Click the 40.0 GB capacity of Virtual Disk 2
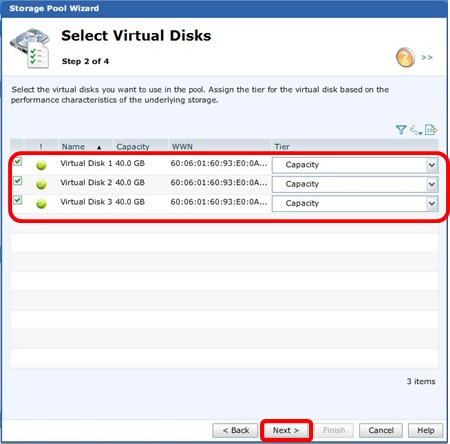Viewport: 450px width, 444px height. pyautogui.click(x=130, y=183)
